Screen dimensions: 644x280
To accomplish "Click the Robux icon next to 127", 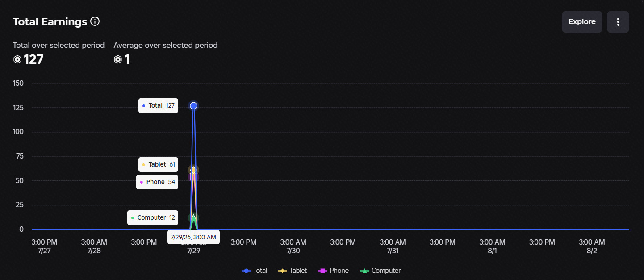I will tap(17, 59).
